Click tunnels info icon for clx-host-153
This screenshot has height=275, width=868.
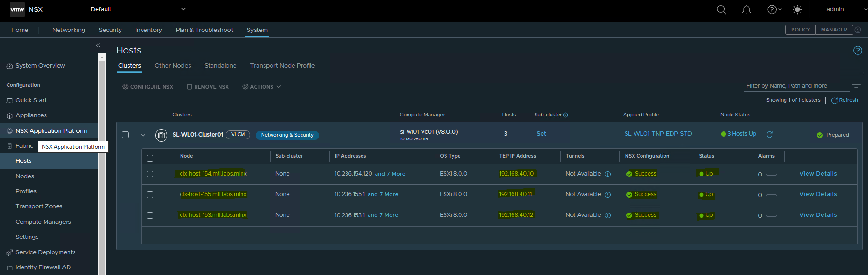[608, 215]
